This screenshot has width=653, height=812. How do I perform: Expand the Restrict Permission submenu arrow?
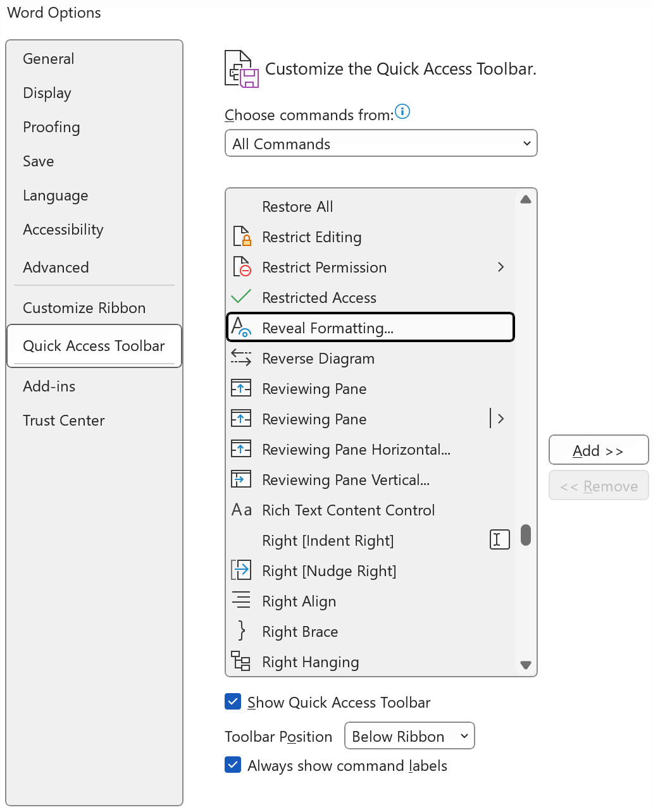click(501, 267)
